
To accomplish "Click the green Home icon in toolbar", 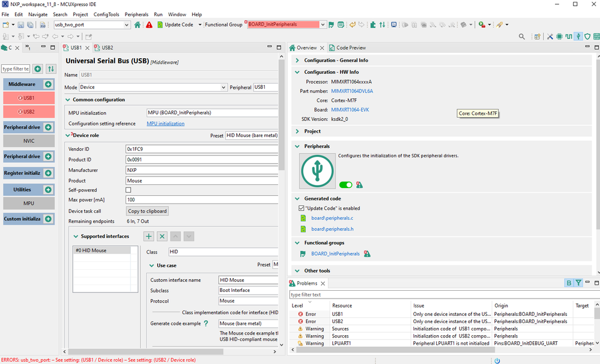I will click(x=138, y=25).
